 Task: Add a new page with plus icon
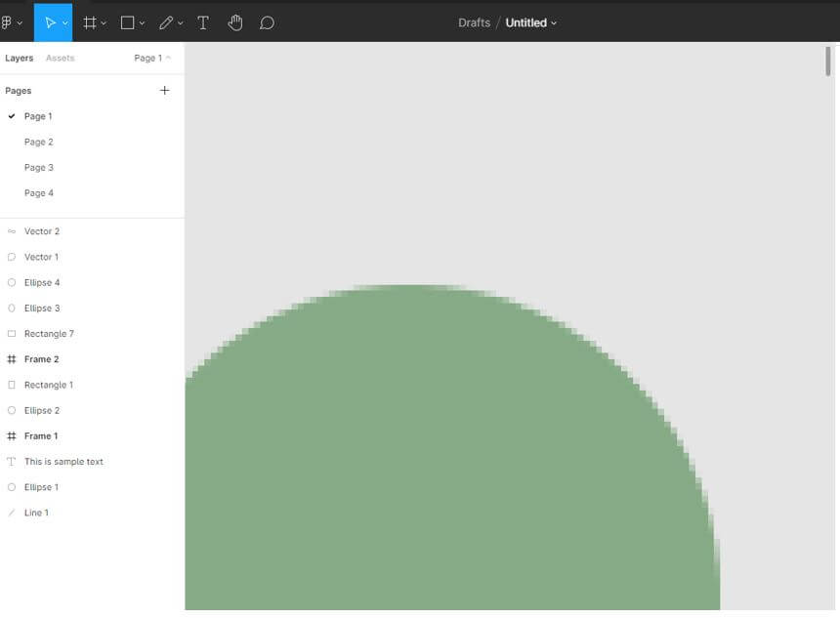click(x=164, y=91)
